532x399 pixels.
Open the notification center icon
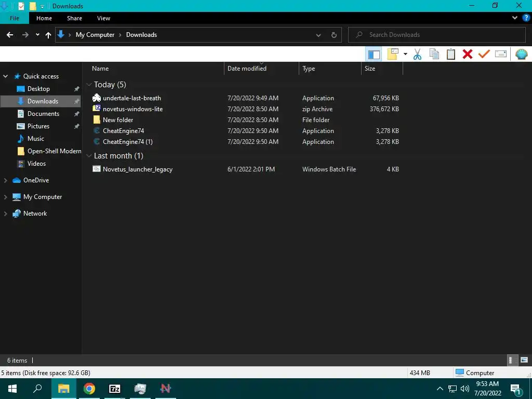516,390
